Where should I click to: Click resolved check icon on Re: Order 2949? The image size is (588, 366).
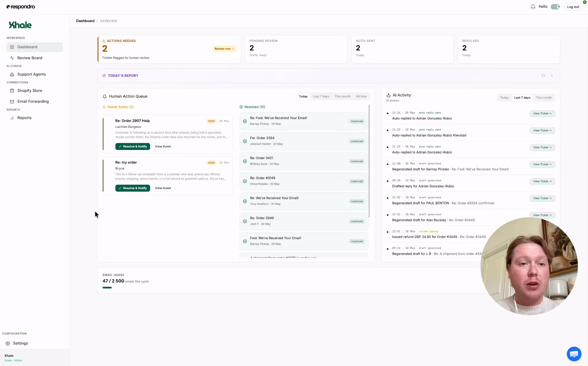pos(245,221)
